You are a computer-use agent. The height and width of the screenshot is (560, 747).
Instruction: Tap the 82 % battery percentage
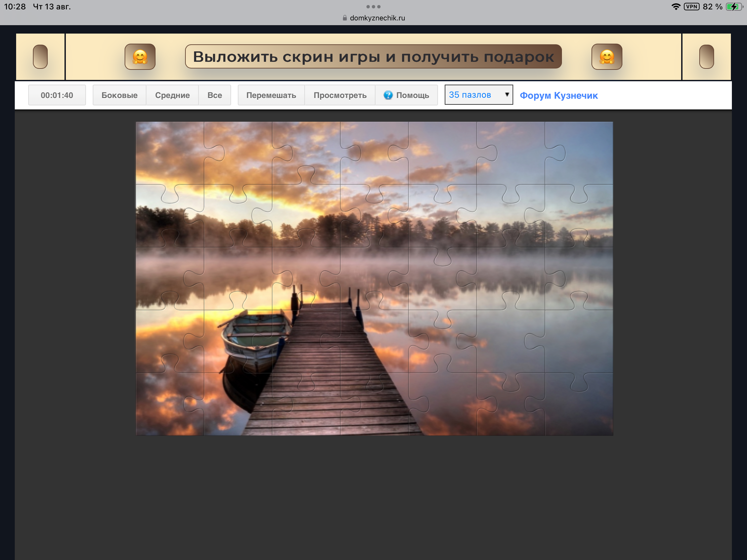pos(712,7)
